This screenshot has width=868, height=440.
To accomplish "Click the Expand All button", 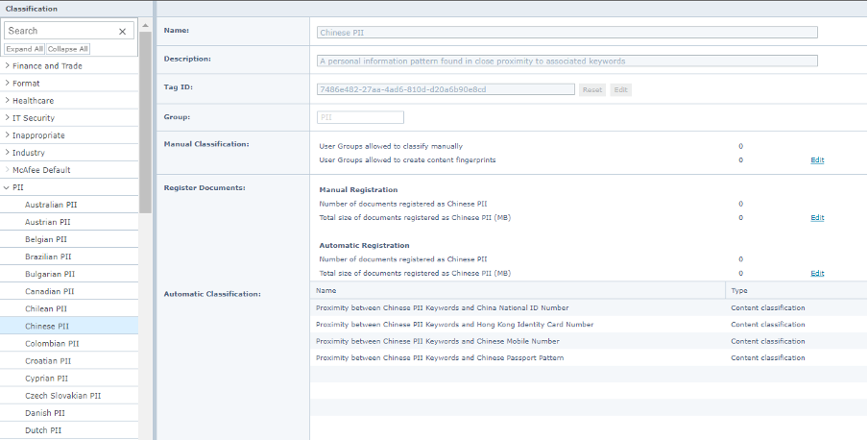I will (x=24, y=49).
